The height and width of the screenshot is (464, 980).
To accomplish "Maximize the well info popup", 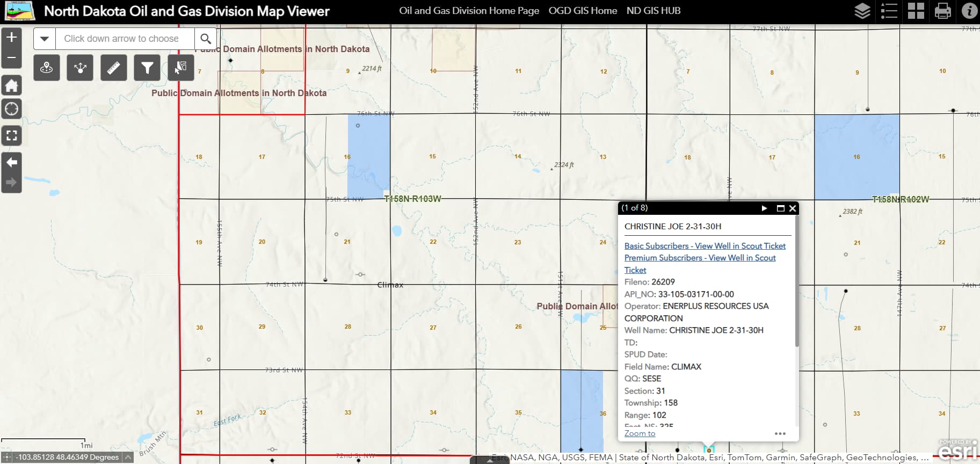I will 780,208.
